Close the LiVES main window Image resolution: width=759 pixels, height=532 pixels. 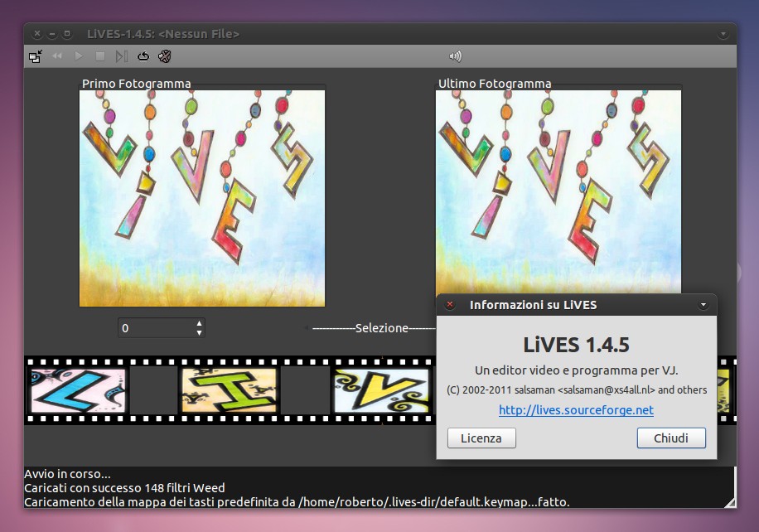point(37,34)
